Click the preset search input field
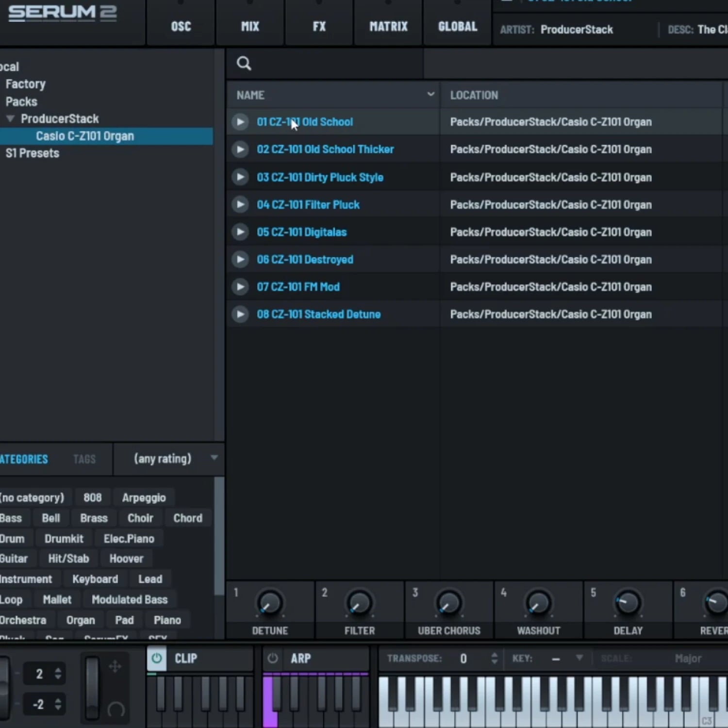The width and height of the screenshot is (728, 728). pos(335,64)
